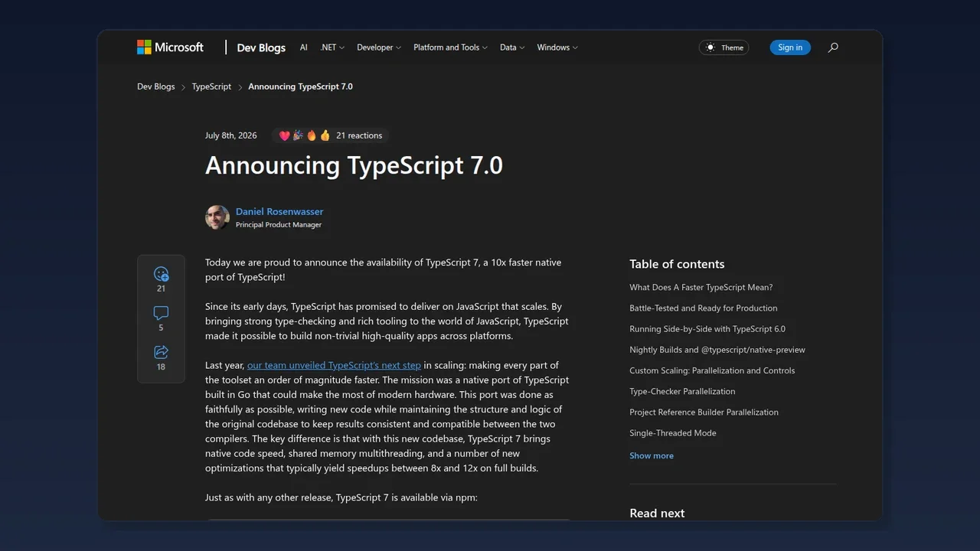Jump to 'Running Side-by-Side with TypeScript 6.0'
The height and width of the screenshot is (551, 980).
click(707, 329)
